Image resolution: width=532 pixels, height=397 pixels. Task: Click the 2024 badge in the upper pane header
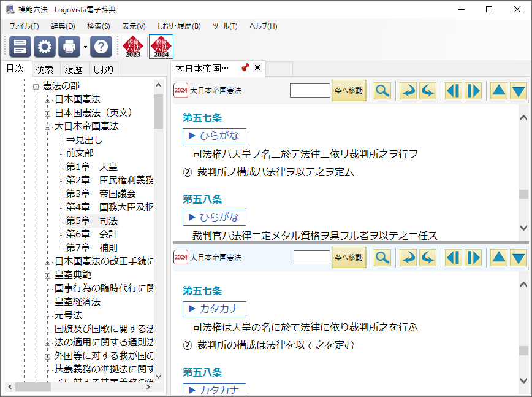point(181,90)
